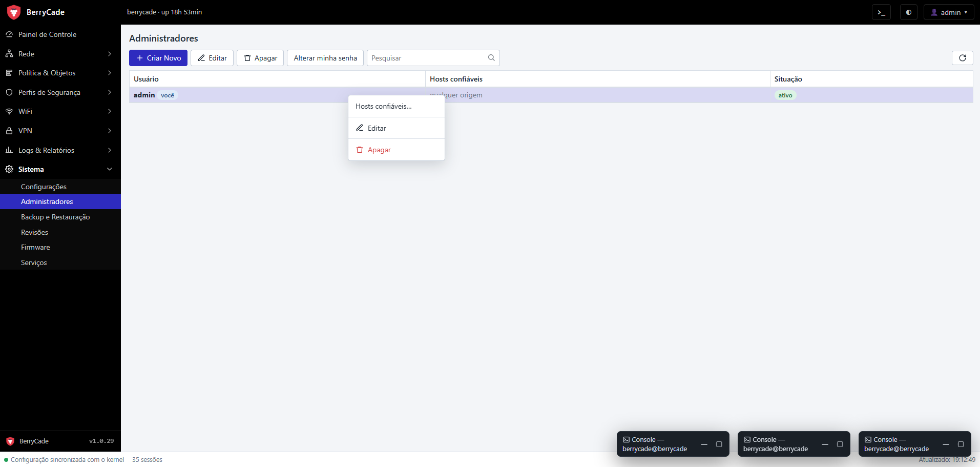The image size is (980, 467).
Task: Click the Apagar toolbar button
Action: pos(260,58)
